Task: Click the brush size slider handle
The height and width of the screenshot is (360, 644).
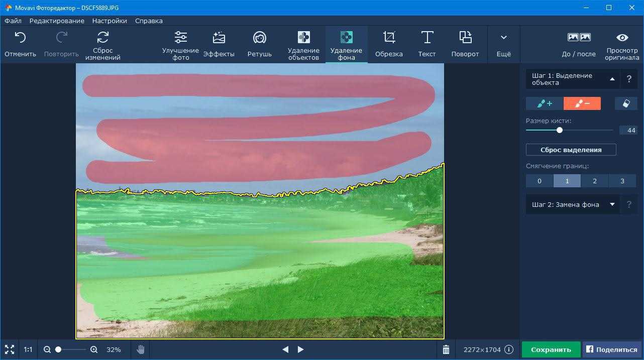Action: point(560,130)
